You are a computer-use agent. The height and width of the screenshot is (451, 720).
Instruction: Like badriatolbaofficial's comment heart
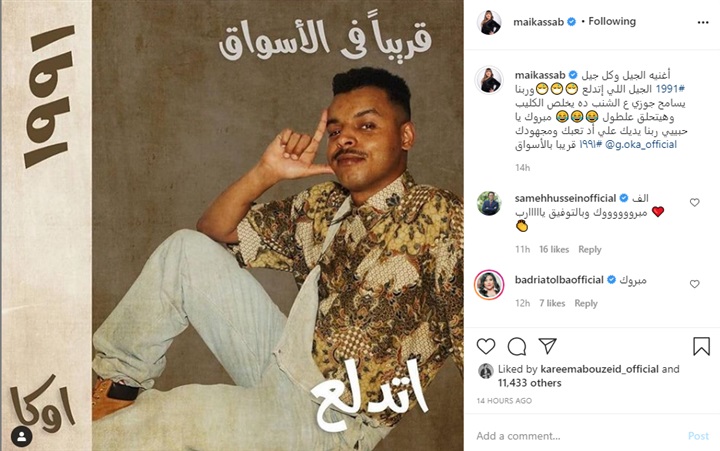point(695,284)
